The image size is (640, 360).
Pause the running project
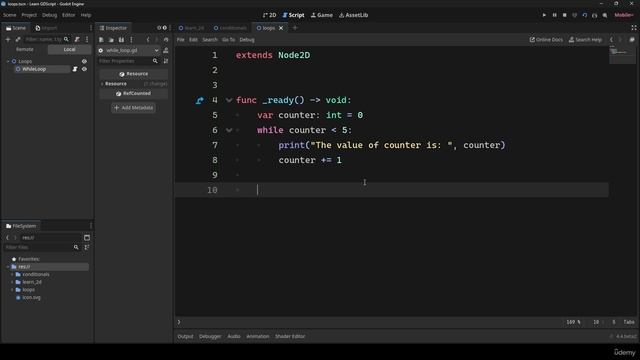tap(554, 15)
